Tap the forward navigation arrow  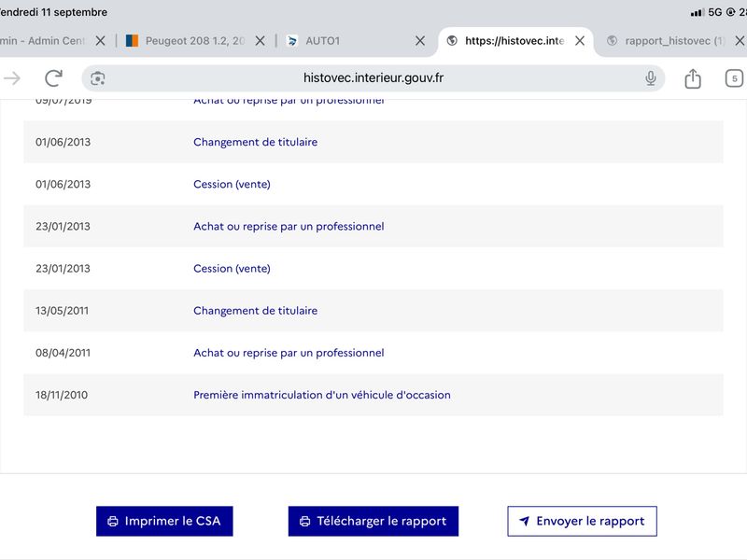click(12, 78)
